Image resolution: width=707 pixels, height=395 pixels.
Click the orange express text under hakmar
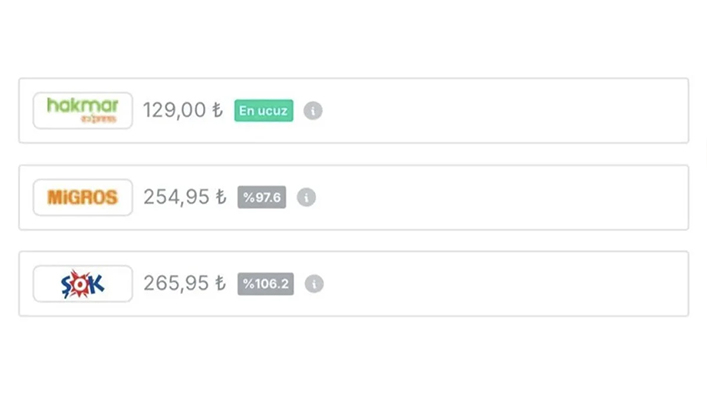[x=99, y=119]
